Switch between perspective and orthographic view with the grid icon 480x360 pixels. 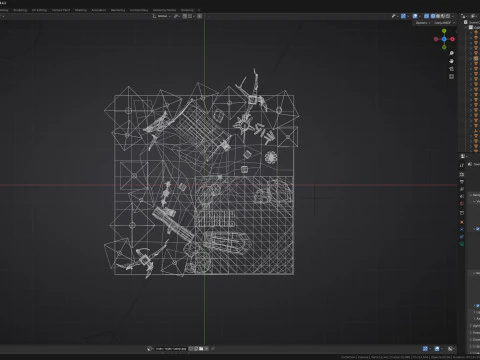click(x=451, y=77)
